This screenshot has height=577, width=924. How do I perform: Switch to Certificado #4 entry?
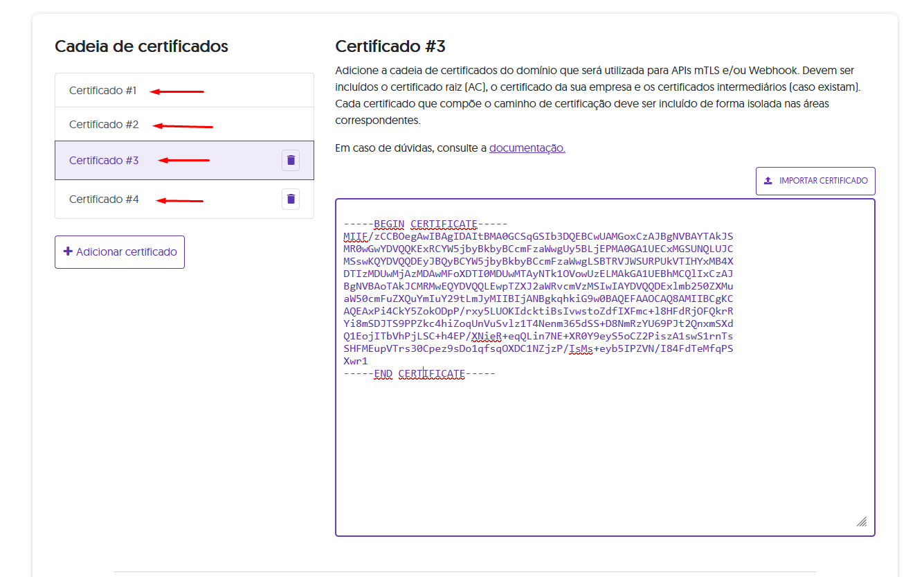tap(104, 199)
